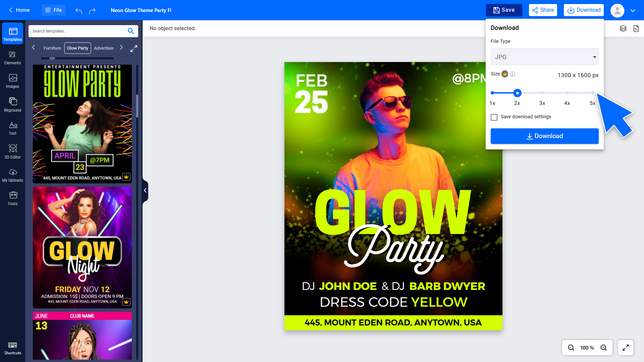
Task: Click the search templates magnifier icon
Action: 131,31
